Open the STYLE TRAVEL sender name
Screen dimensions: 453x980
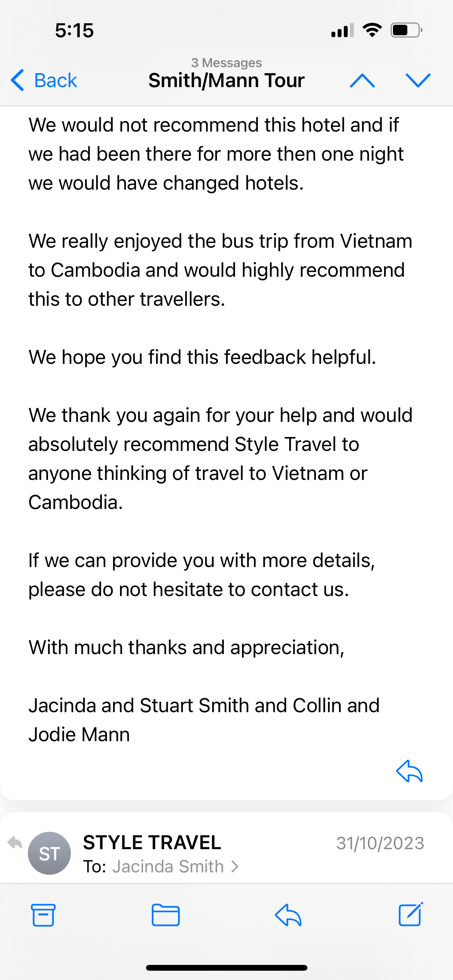[152, 843]
